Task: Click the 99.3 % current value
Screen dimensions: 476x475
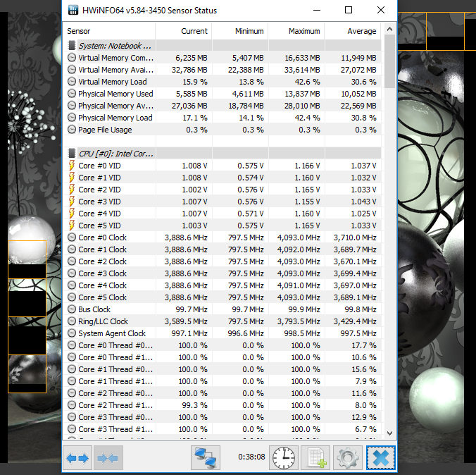Action: tap(194, 405)
